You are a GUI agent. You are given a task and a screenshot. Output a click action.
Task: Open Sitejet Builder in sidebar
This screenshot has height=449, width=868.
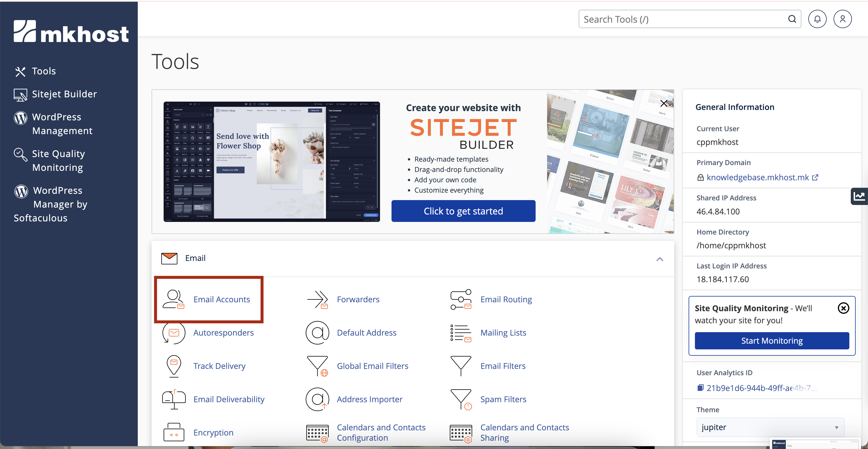point(64,94)
